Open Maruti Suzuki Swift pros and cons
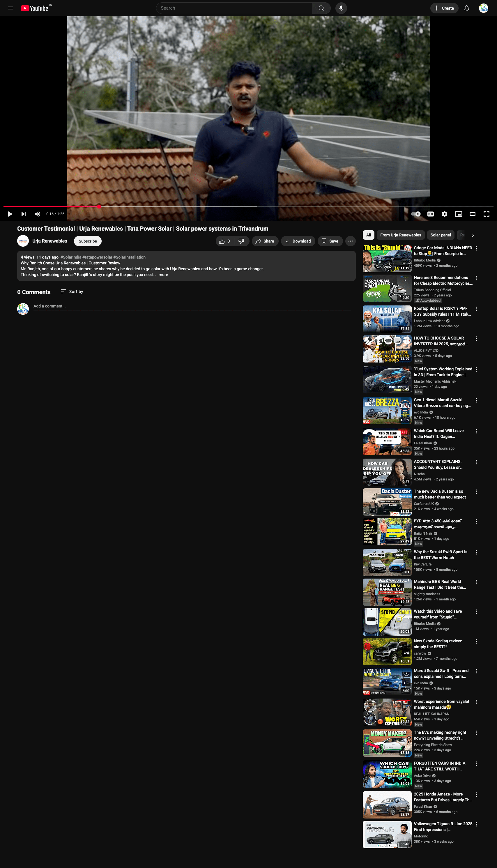This screenshot has height=868, width=497. pyautogui.click(x=441, y=673)
